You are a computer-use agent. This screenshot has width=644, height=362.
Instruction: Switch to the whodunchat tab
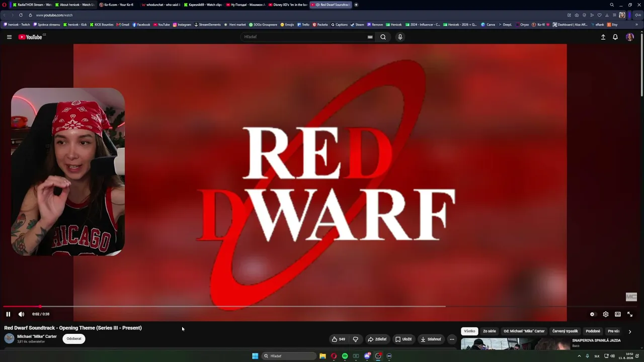[x=162, y=5]
